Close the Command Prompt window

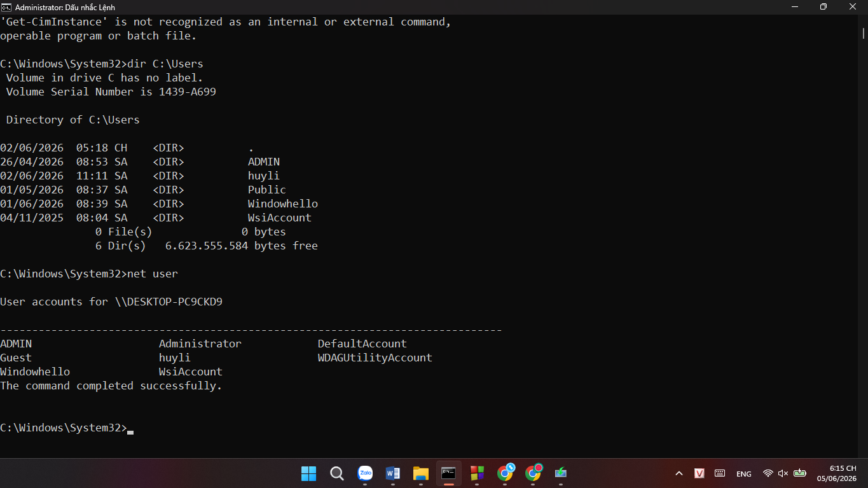coord(853,7)
